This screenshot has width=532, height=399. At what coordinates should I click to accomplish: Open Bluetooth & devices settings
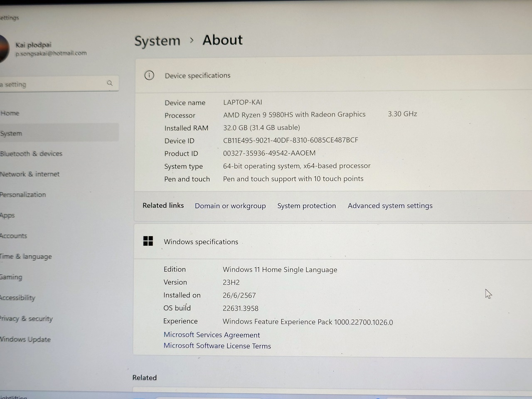[x=31, y=153]
